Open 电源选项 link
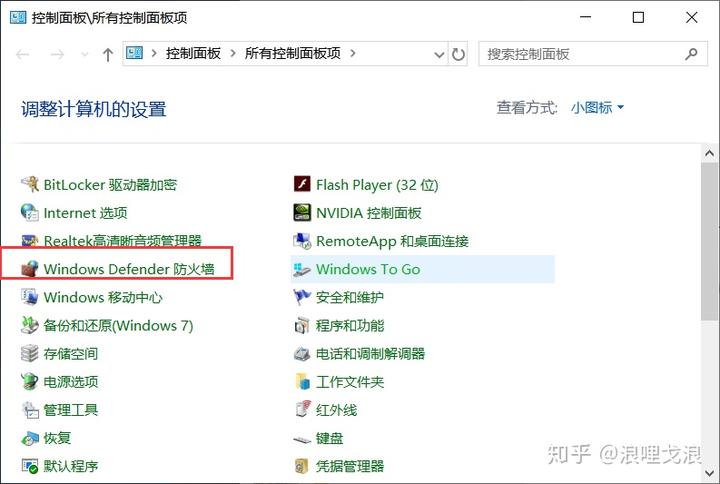720x484 pixels. (x=71, y=382)
